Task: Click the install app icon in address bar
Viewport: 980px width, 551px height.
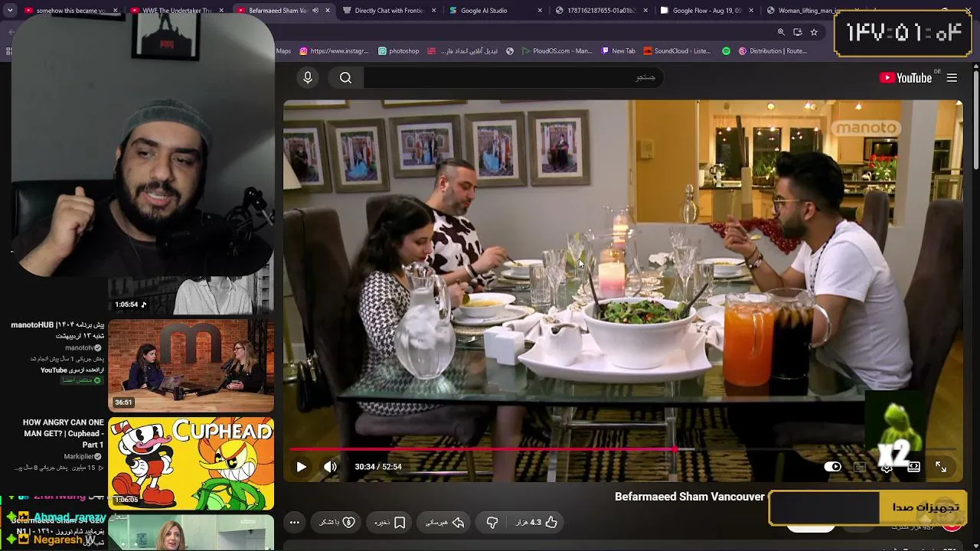Action: (x=798, y=32)
